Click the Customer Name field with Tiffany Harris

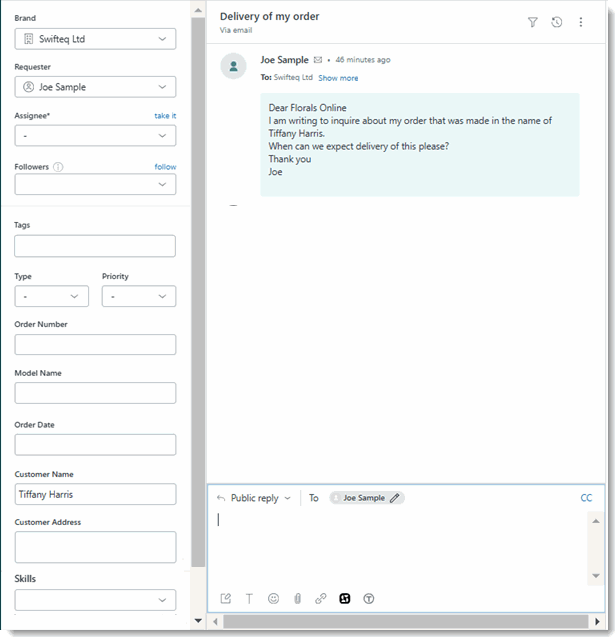[95, 494]
